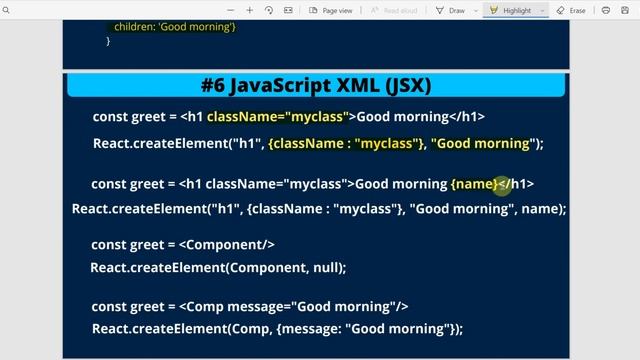The width and height of the screenshot is (640, 360).
Task: Click highlighted text {className : "myclass"}
Action: tap(346, 143)
